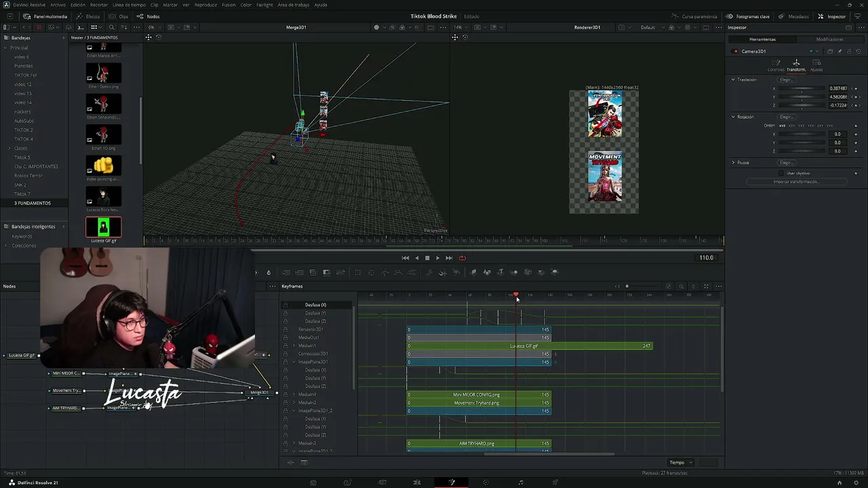Select the Controles tab icon in Inspector
The height and width of the screenshot is (488, 868).
click(x=776, y=65)
